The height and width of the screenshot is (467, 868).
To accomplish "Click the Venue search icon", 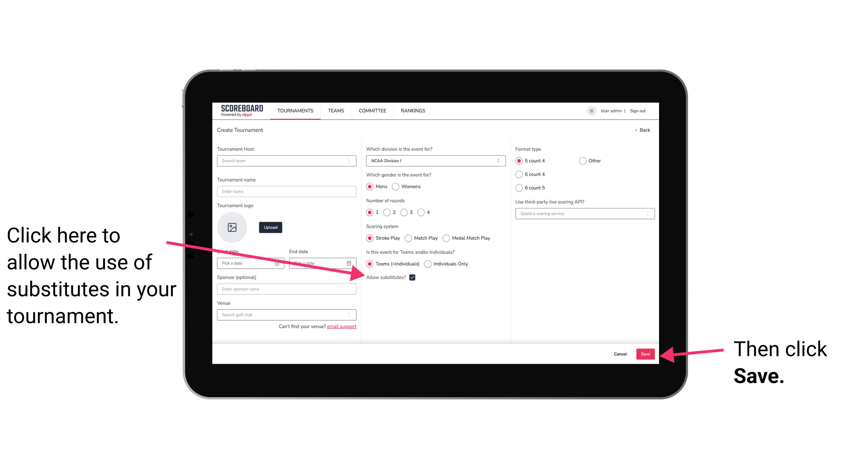I will click(352, 315).
